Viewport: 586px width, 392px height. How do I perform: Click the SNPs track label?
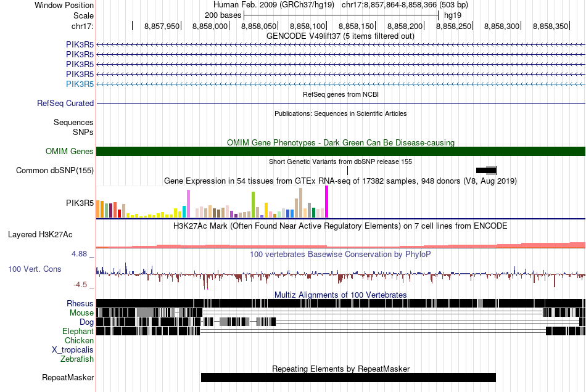pos(83,132)
